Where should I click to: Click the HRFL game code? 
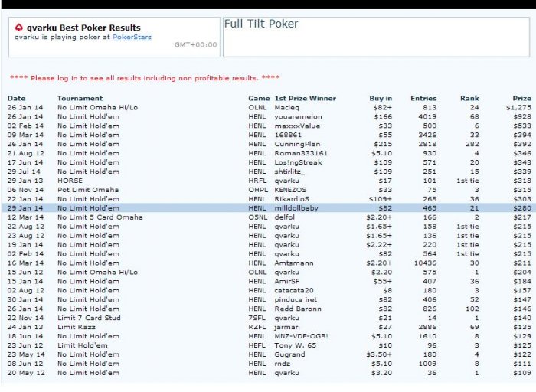257,181
